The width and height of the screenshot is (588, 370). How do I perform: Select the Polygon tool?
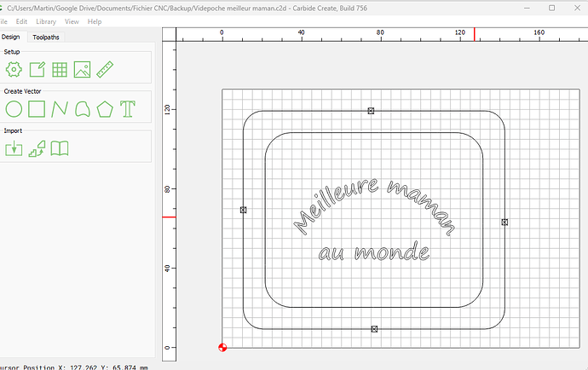tap(105, 109)
